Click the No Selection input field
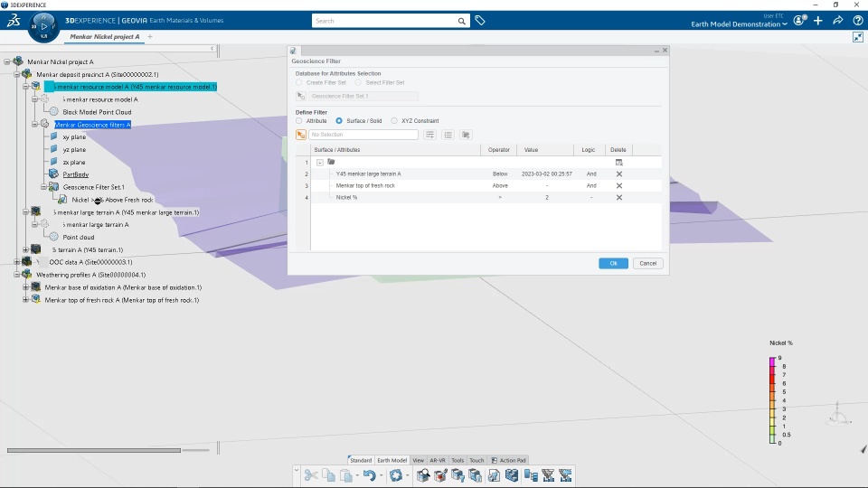Viewport: 868px width, 488px height. 363,135
